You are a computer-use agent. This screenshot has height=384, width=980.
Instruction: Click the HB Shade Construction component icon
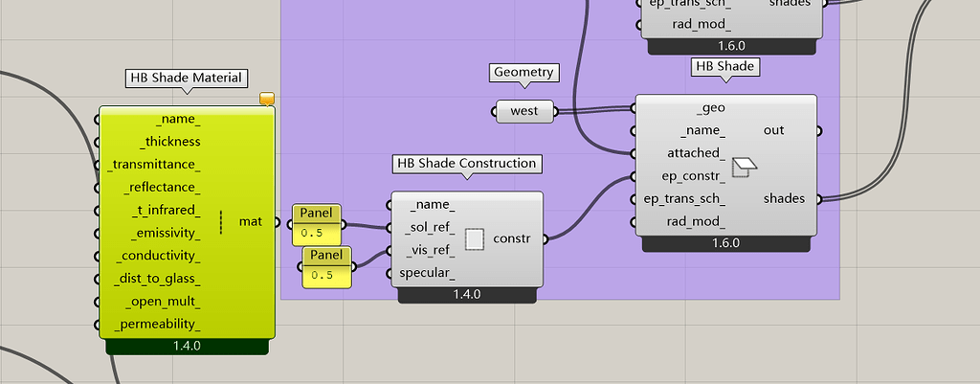point(475,238)
